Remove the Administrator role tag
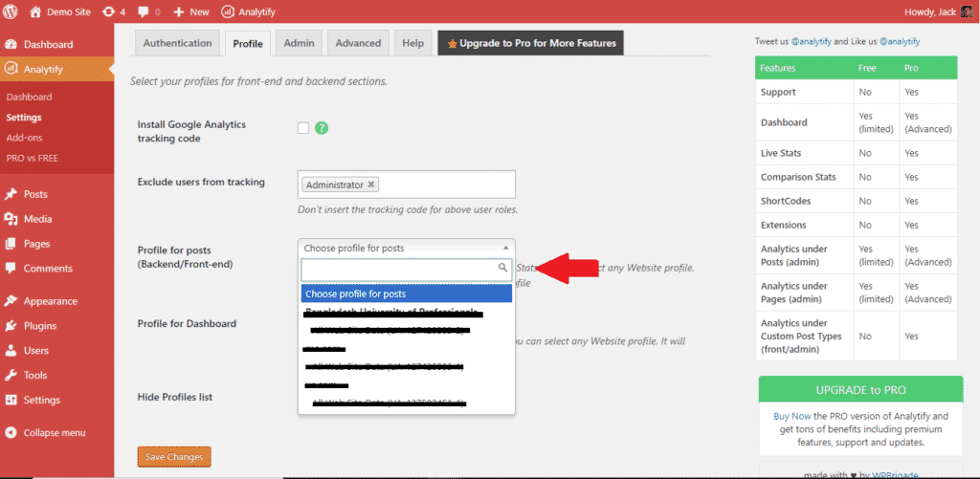 coord(371,185)
